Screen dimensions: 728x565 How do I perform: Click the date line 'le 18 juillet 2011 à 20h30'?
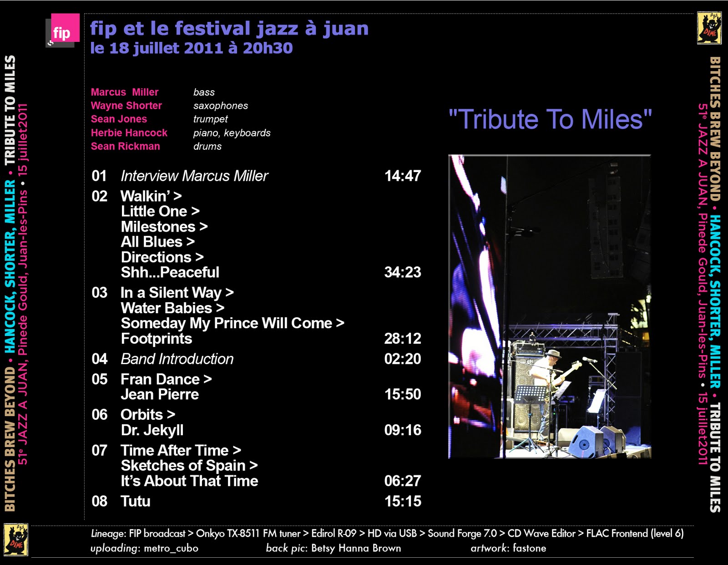coord(192,48)
